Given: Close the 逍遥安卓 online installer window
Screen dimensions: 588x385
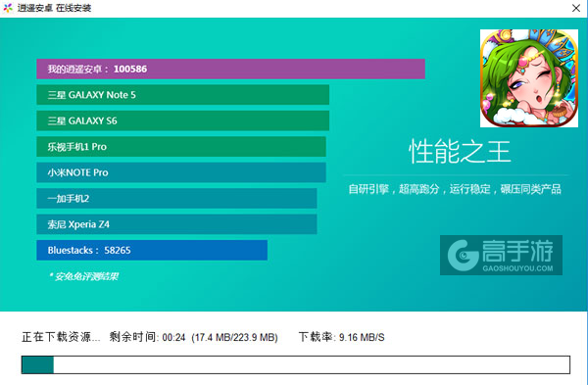Looking at the screenshot, I should click(x=576, y=8).
